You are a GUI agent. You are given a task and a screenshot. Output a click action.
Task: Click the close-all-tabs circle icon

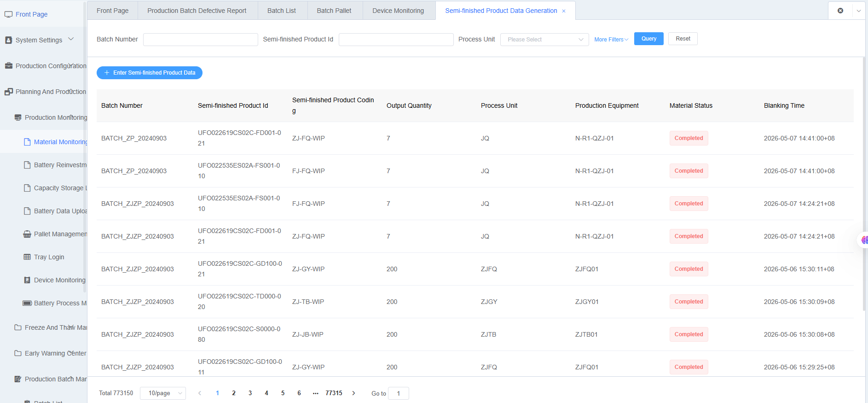(840, 11)
